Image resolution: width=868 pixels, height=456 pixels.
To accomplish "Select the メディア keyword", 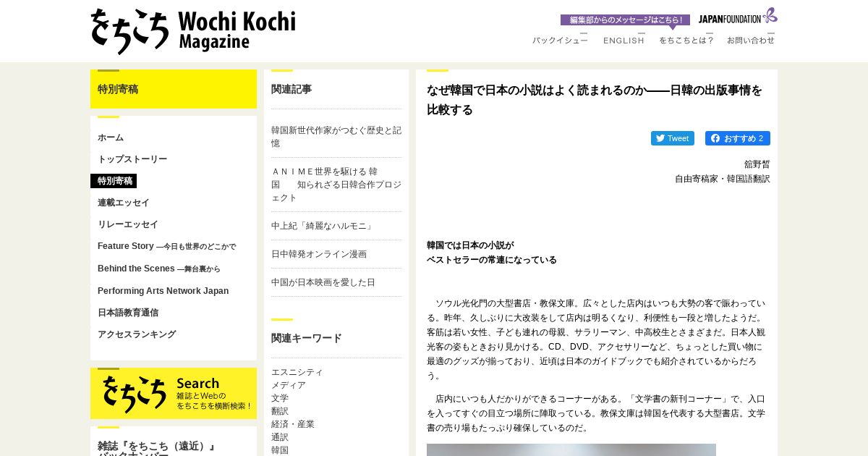I will (x=289, y=385).
